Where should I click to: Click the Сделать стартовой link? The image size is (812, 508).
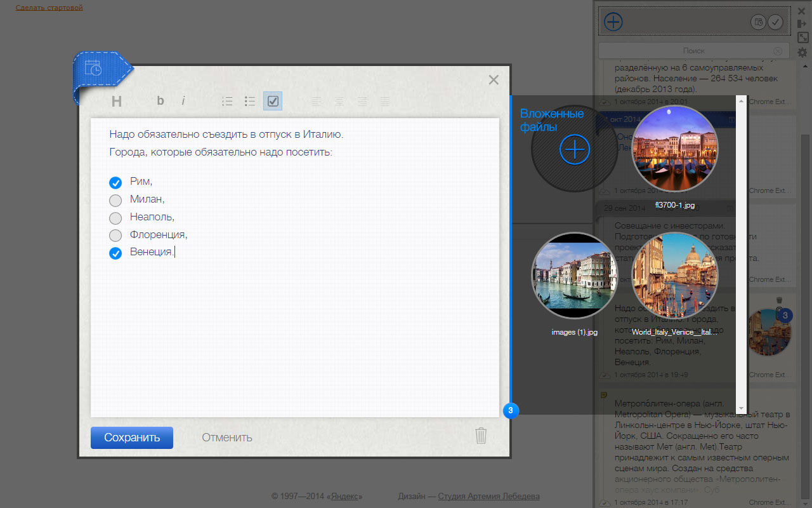[x=49, y=8]
